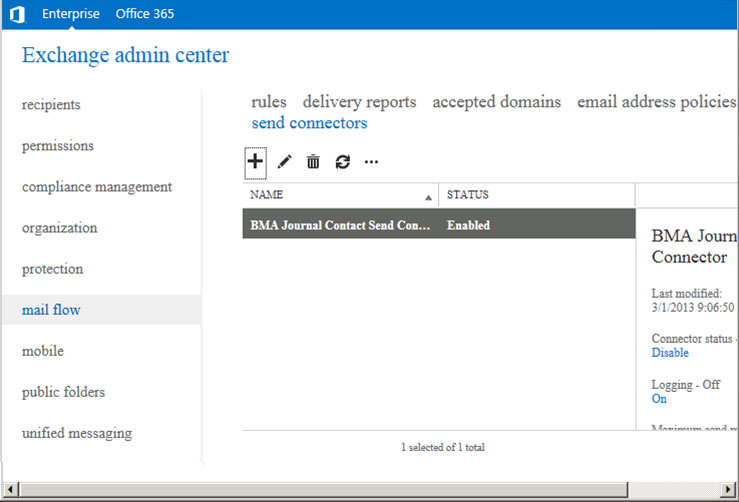Open organization section
The height and width of the screenshot is (502, 739).
(59, 228)
